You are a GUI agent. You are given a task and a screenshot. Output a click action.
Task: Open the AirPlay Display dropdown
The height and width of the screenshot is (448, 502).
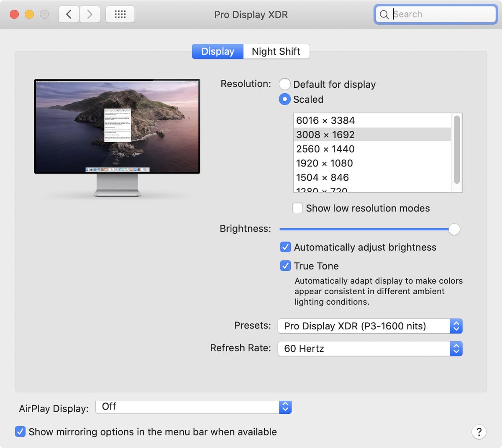click(x=193, y=407)
